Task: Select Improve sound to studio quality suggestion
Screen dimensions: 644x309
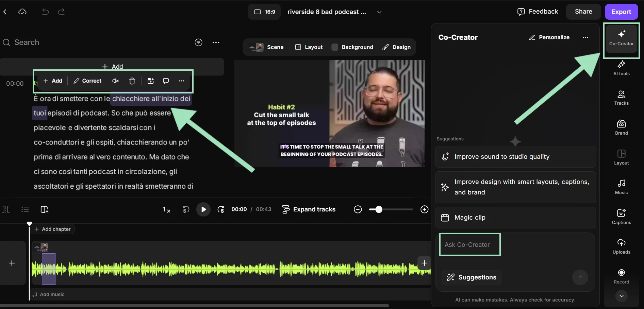Action: [x=515, y=157]
